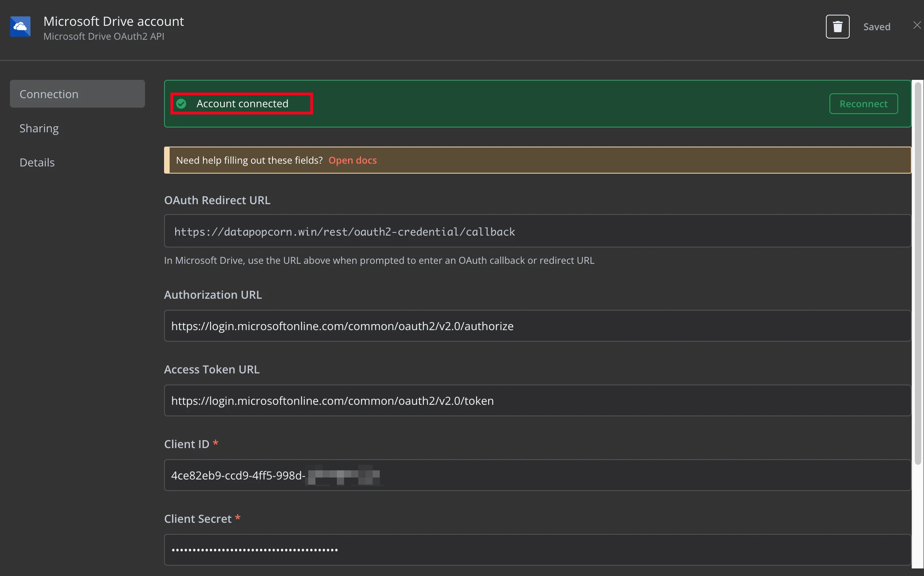Click the redirect URL help description text
The width and height of the screenshot is (924, 576).
click(379, 260)
